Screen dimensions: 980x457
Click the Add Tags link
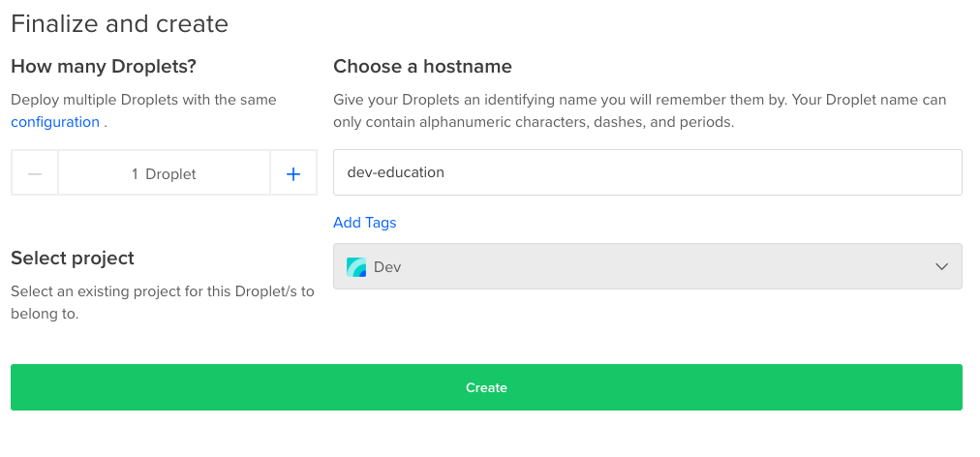pos(365,223)
